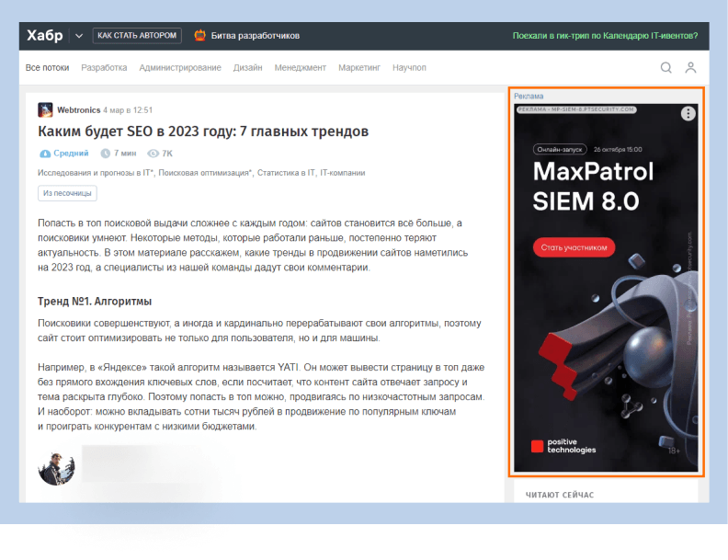The height and width of the screenshot is (560, 728).
Task: Click the Стать участником ad button
Action: coord(574,247)
